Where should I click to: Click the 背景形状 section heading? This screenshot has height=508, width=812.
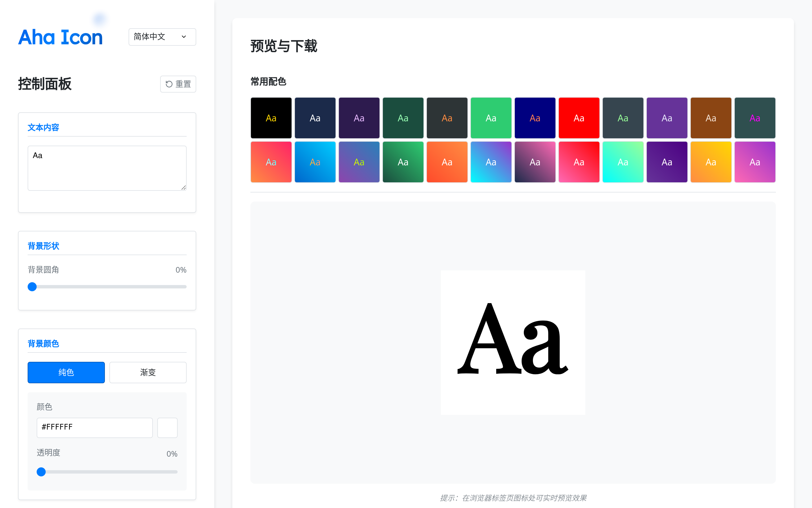43,246
